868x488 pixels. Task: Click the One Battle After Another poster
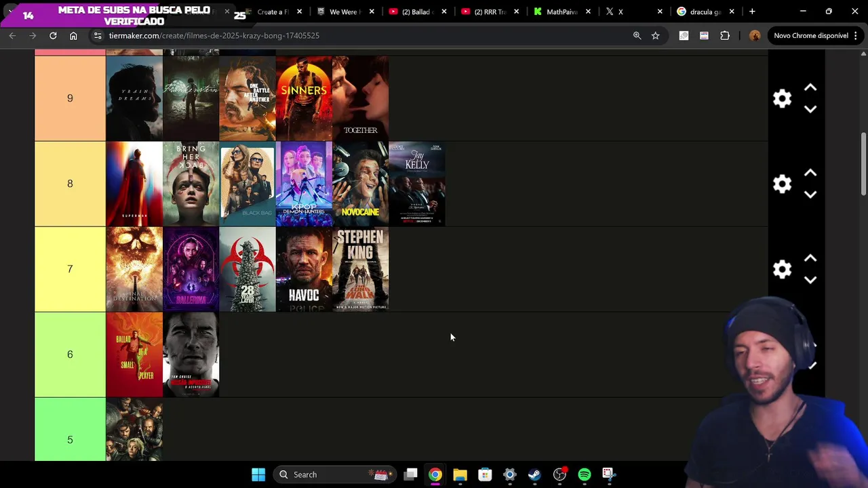248,98
